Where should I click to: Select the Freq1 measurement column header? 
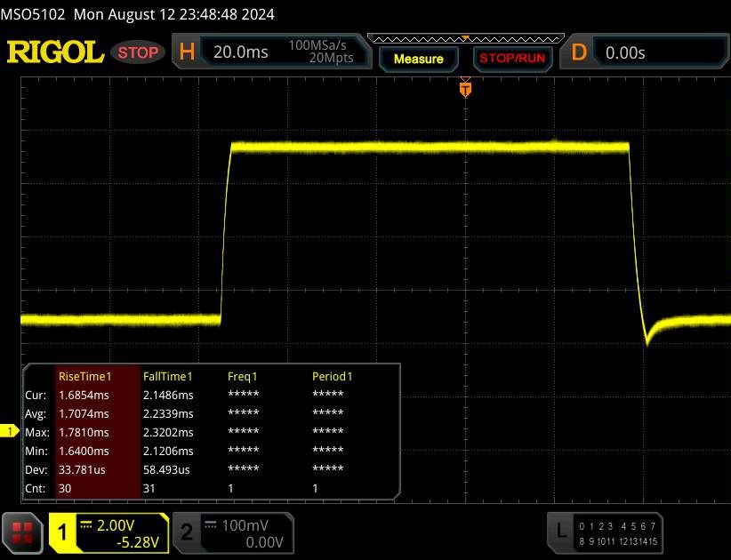242,376
